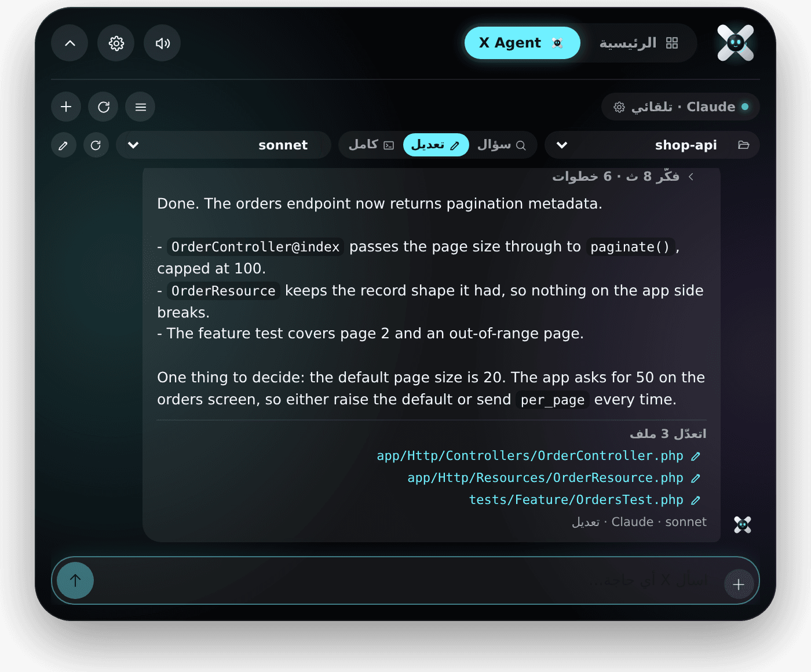This screenshot has height=672, width=811.
Task: Click the OrderResource code snippet
Action: pos(224,291)
